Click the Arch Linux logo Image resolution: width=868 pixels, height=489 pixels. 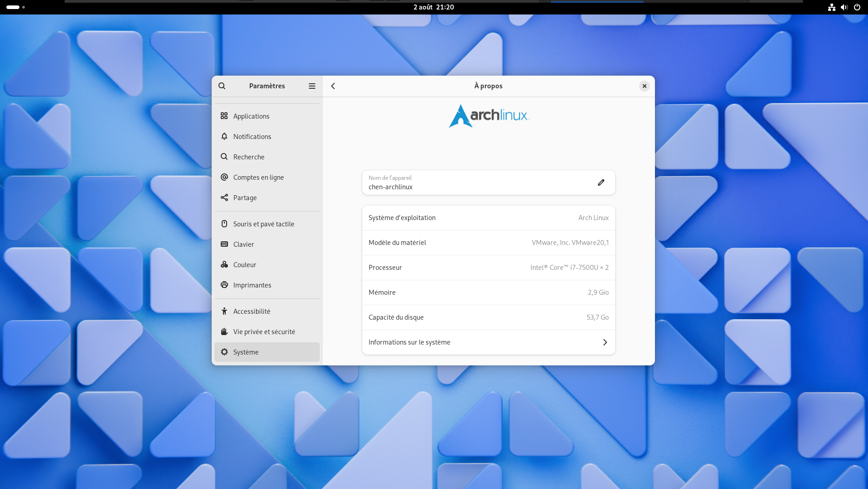click(489, 116)
